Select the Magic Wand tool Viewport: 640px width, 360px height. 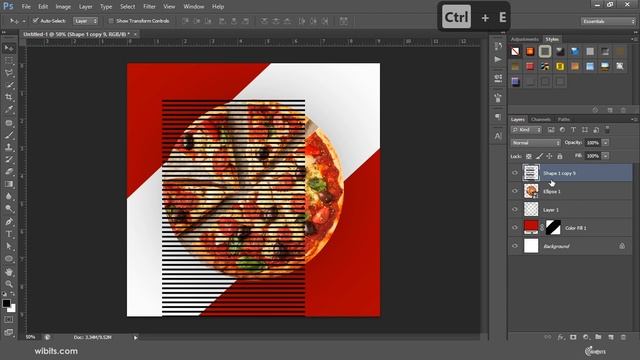tap(9, 85)
